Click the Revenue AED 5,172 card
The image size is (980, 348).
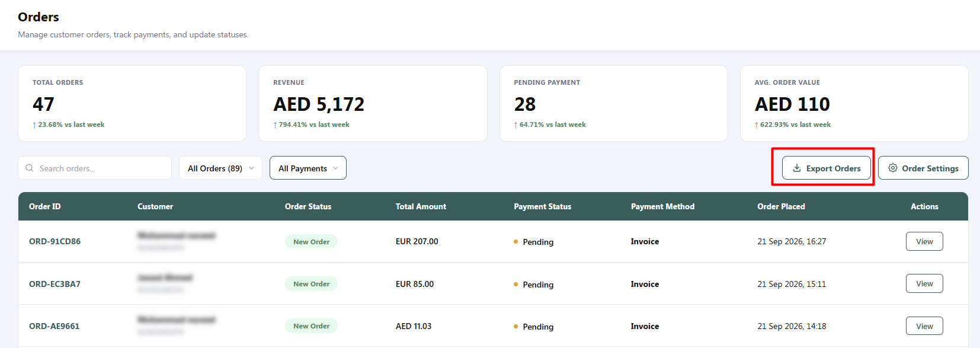coord(373,104)
